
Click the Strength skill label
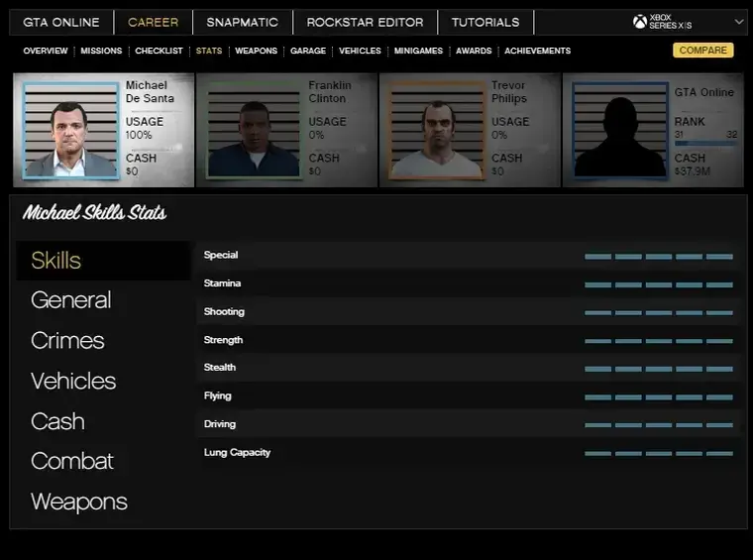coord(223,340)
